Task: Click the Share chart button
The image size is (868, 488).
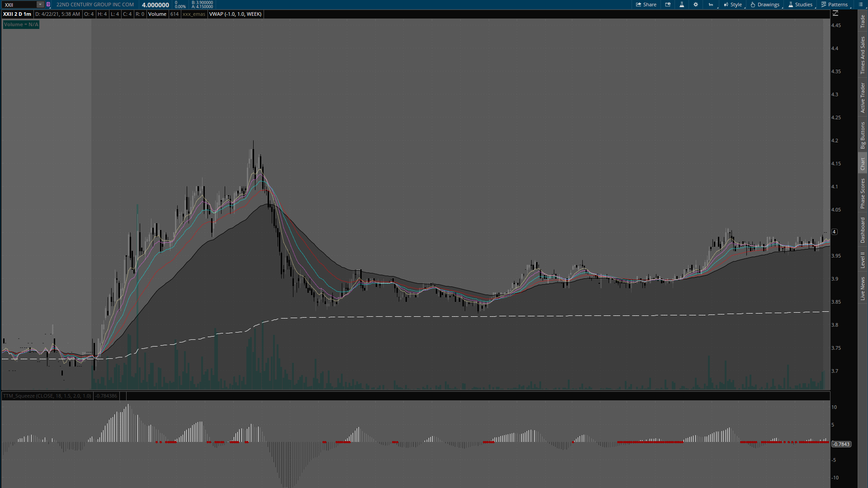Action: 646,5
